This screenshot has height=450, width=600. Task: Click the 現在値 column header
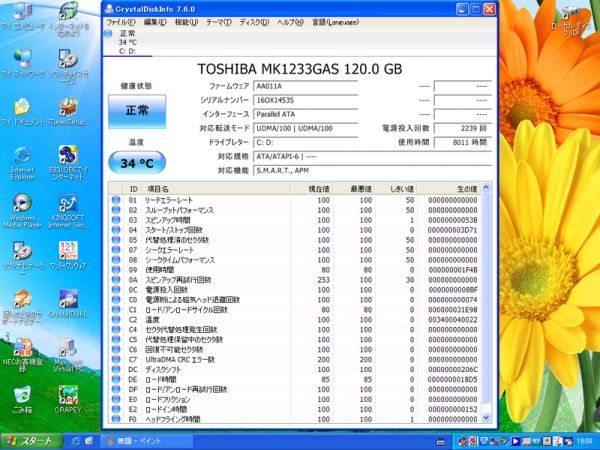pos(311,189)
